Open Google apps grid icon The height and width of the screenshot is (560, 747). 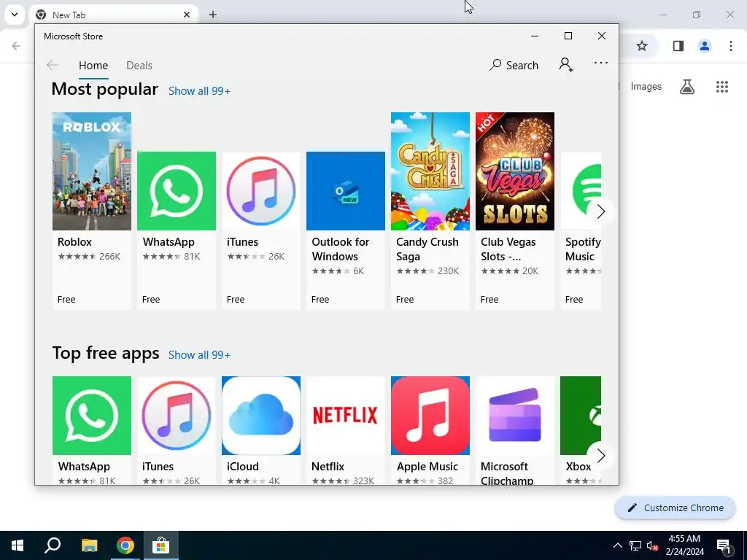click(x=721, y=87)
